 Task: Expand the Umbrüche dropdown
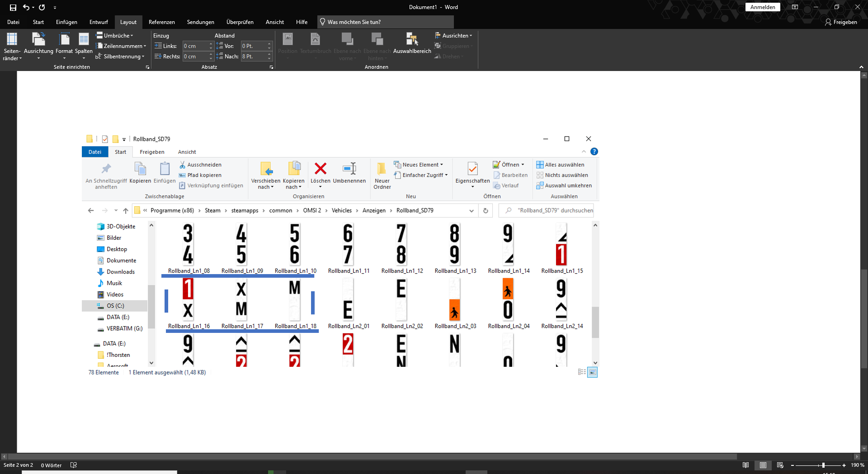point(115,36)
